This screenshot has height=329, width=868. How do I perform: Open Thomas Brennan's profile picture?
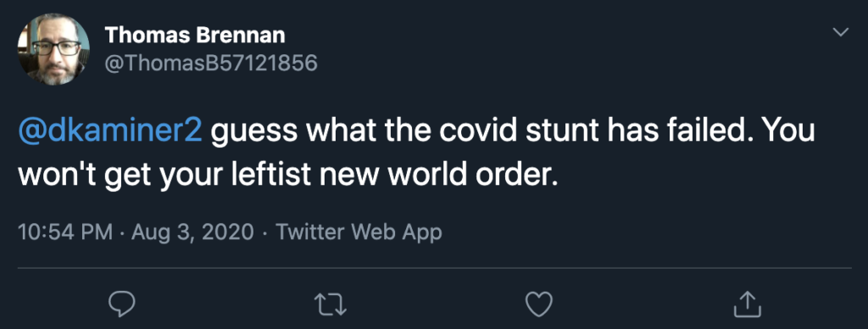click(x=53, y=50)
